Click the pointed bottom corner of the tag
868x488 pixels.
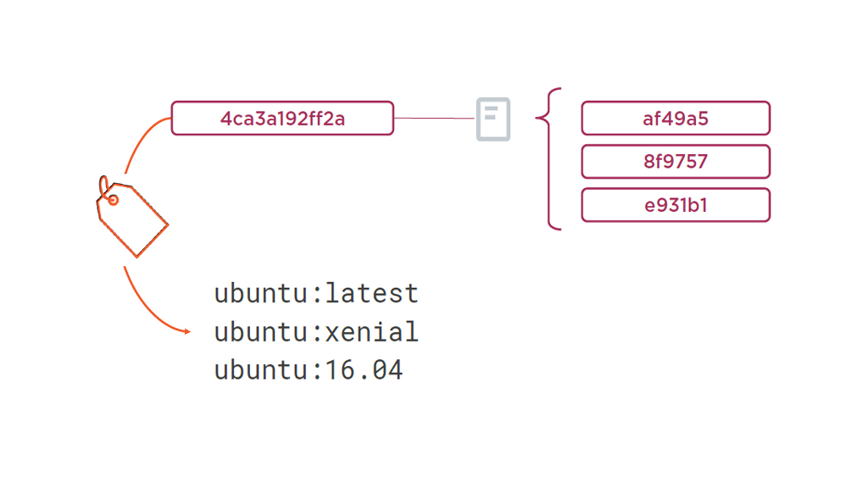[x=138, y=254]
